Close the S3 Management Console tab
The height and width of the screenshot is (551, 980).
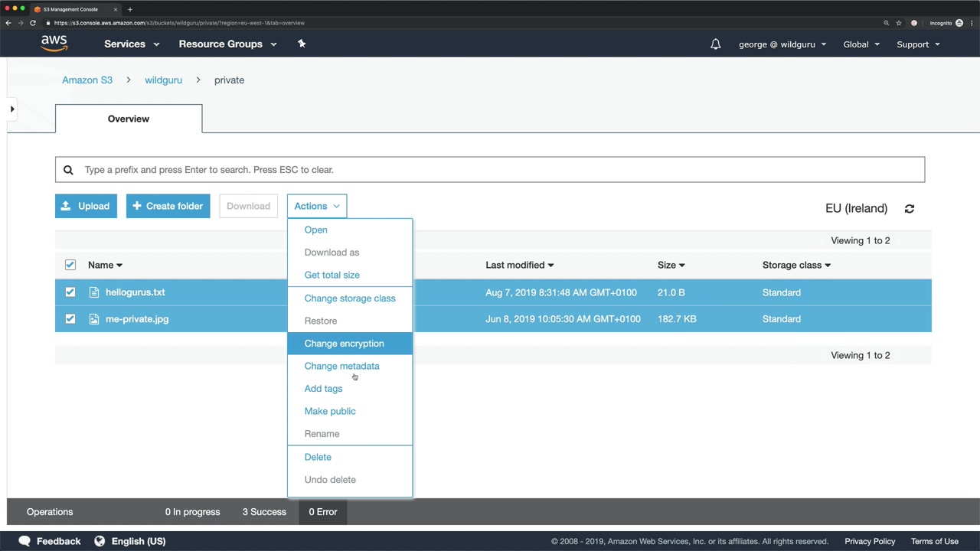(116, 9)
